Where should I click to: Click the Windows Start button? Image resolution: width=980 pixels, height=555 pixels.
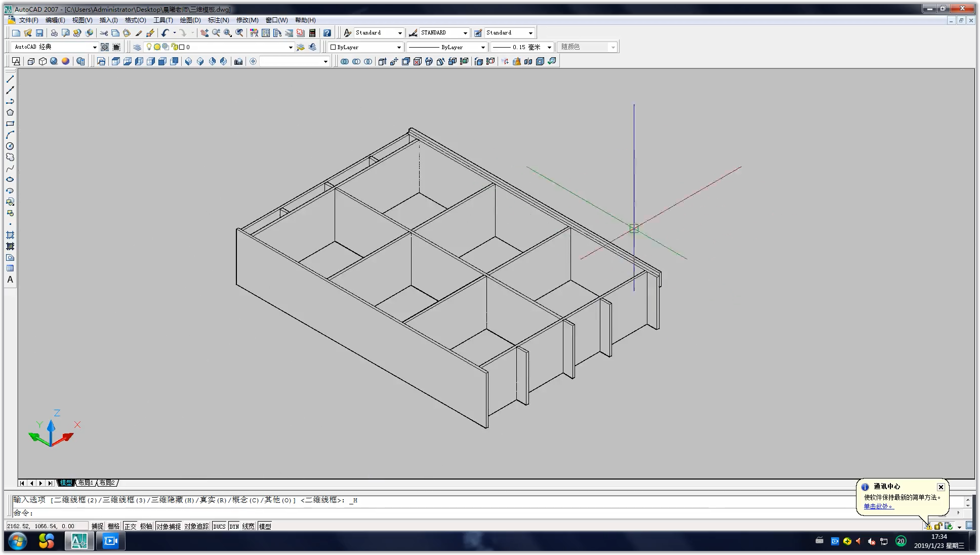point(17,541)
